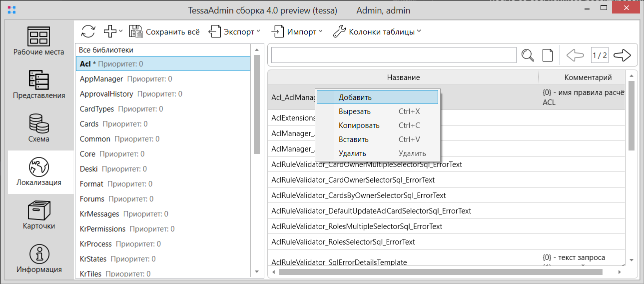Screen dimensions: 644x284
Task: Click the TessaAdmin app logo
Action: pyautogui.click(x=12, y=9)
